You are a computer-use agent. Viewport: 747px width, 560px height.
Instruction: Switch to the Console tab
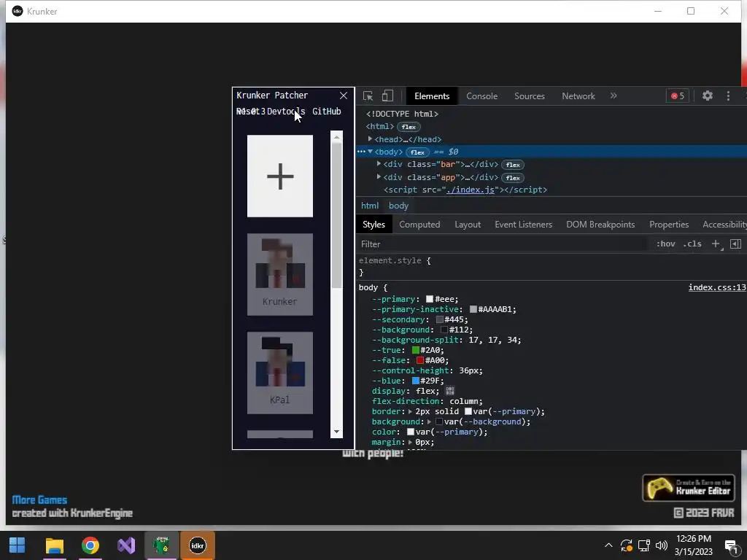[x=481, y=96]
